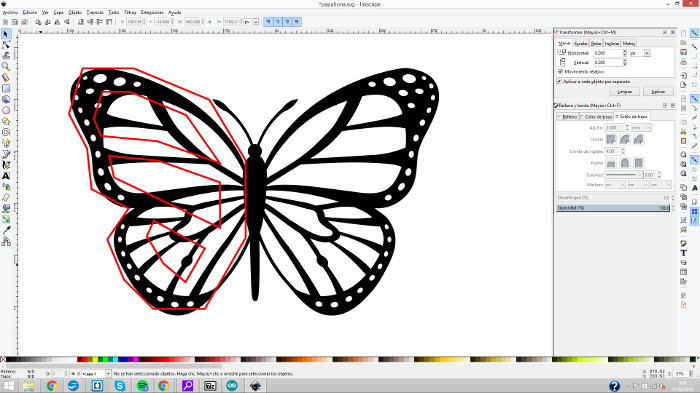The width and height of the screenshot is (700, 393).
Task: Open Guiones dash pattern dropdown
Action: 624,175
